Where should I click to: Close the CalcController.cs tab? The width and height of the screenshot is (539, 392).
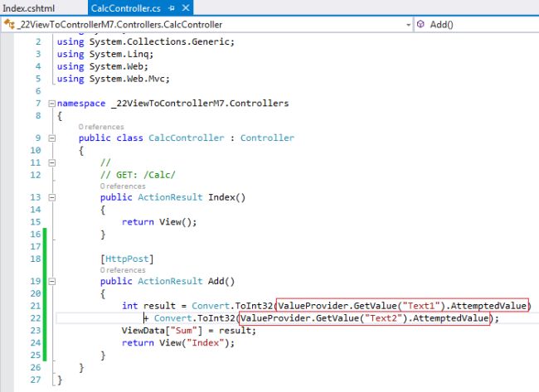(186, 8)
